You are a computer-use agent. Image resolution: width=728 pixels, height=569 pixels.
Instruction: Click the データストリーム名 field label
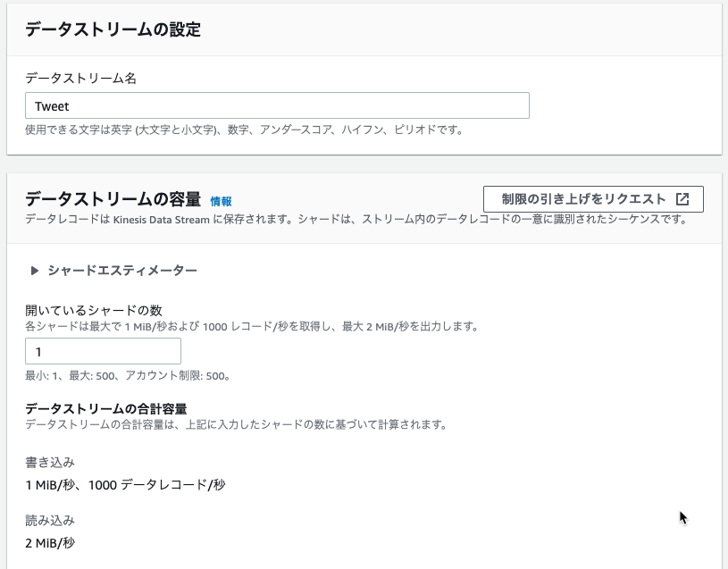pos(80,78)
